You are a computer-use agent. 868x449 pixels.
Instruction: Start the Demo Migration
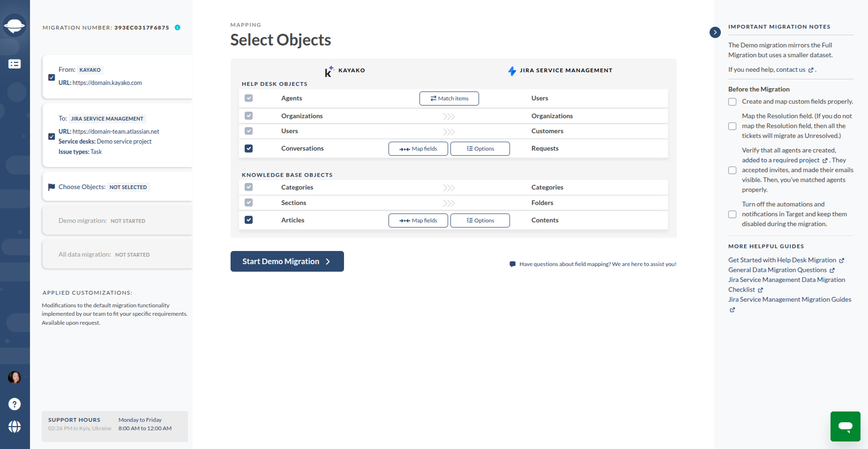pos(287,261)
